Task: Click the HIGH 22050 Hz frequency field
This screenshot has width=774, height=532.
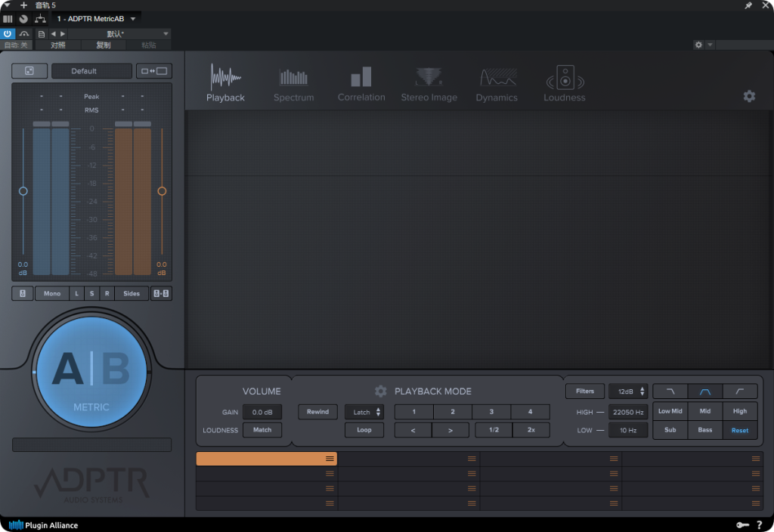Action: click(628, 412)
